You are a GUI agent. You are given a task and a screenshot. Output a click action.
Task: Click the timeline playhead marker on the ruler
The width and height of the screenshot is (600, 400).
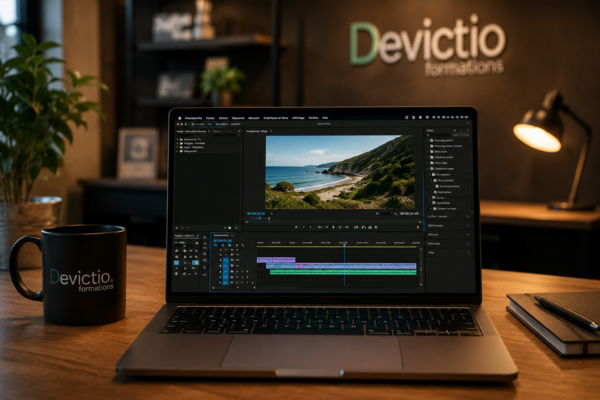[x=344, y=243]
